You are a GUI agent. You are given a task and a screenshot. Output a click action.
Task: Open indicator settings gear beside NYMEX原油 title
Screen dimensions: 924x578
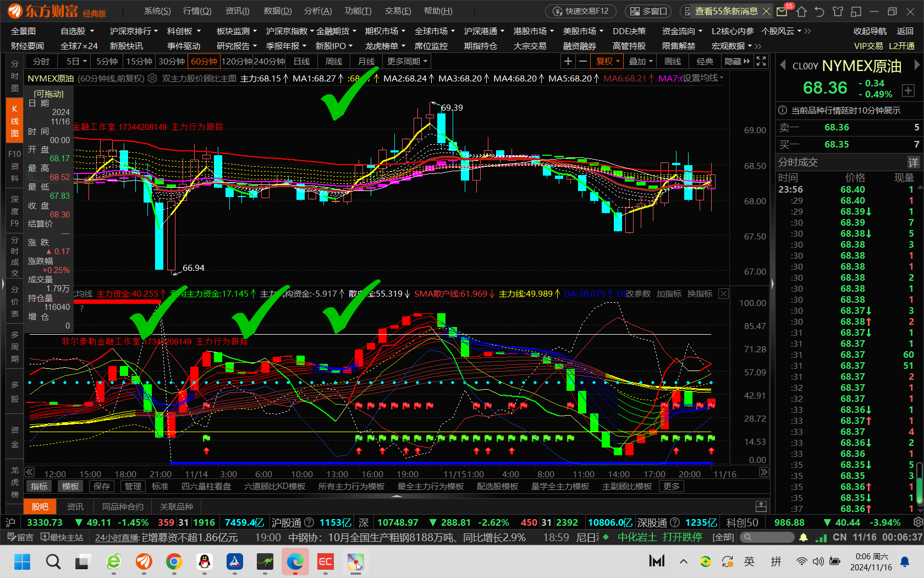coord(153,78)
